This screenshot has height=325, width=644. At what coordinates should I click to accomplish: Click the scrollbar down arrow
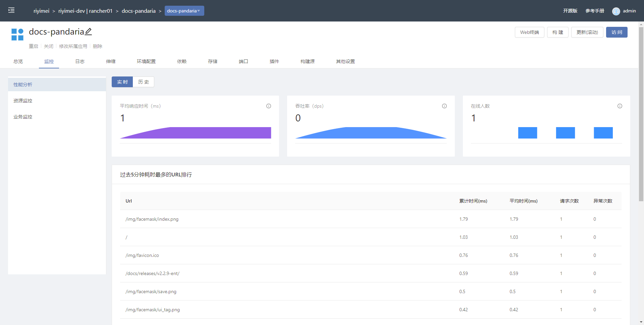[641, 322]
